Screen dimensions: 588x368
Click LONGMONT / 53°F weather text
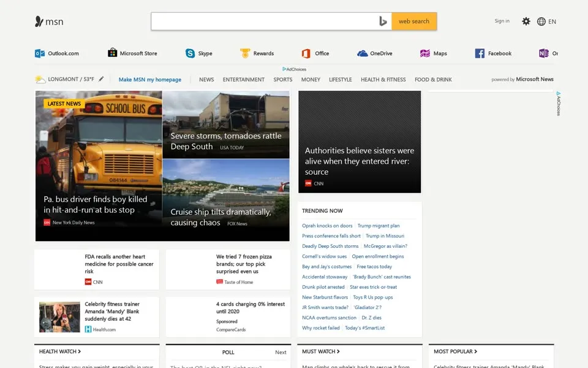click(x=71, y=79)
